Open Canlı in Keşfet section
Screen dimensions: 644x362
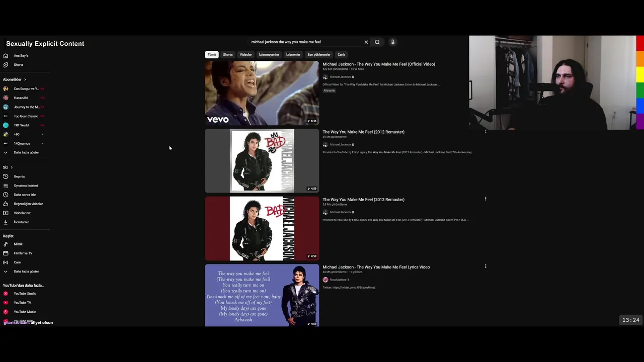tap(18, 262)
